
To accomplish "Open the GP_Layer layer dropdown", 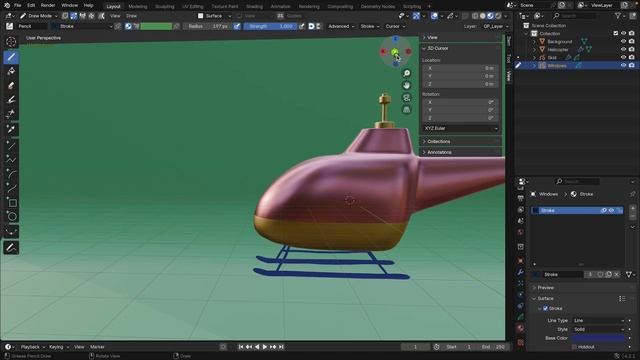I will (x=496, y=26).
